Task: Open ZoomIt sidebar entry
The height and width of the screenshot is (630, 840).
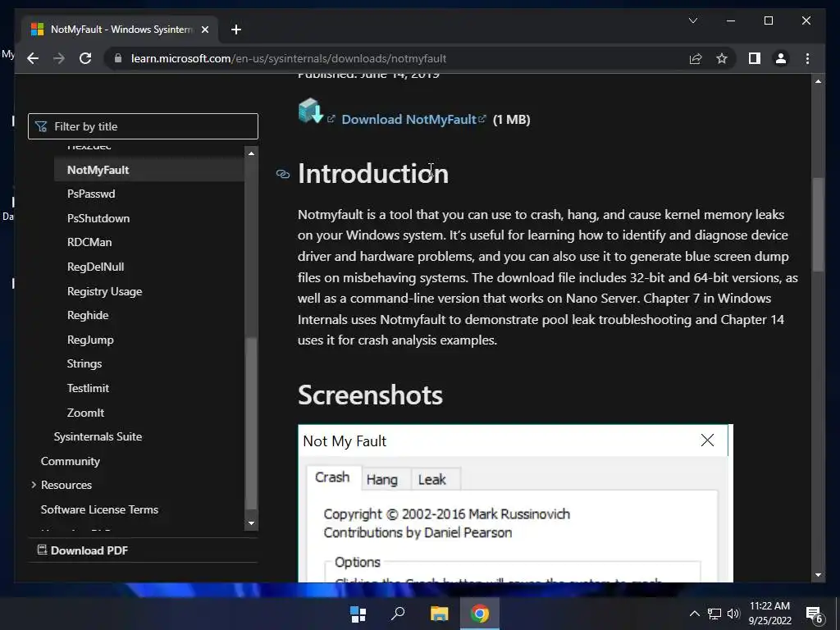Action: pos(85,413)
